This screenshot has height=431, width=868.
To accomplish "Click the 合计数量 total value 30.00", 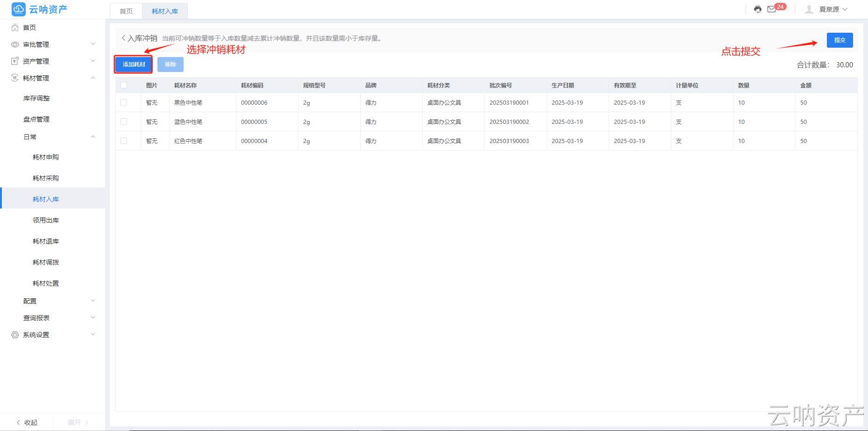I will 845,65.
